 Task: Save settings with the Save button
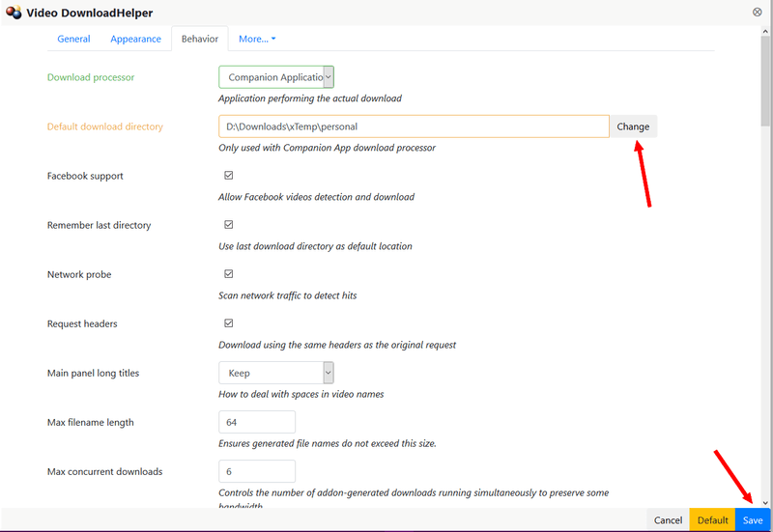coord(753,520)
